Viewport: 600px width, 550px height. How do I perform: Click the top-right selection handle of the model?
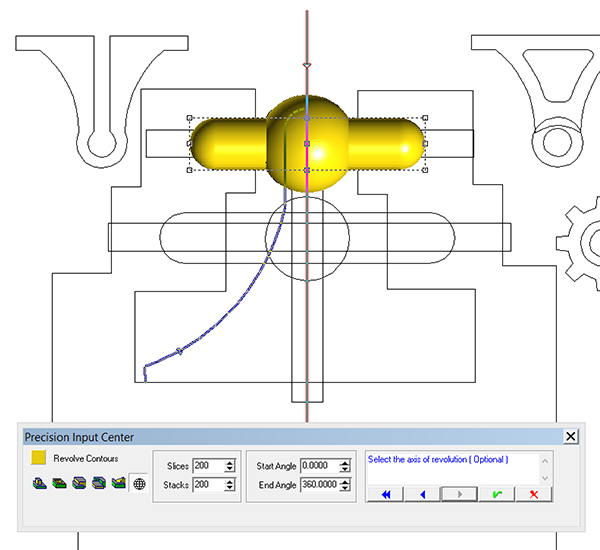[425, 118]
